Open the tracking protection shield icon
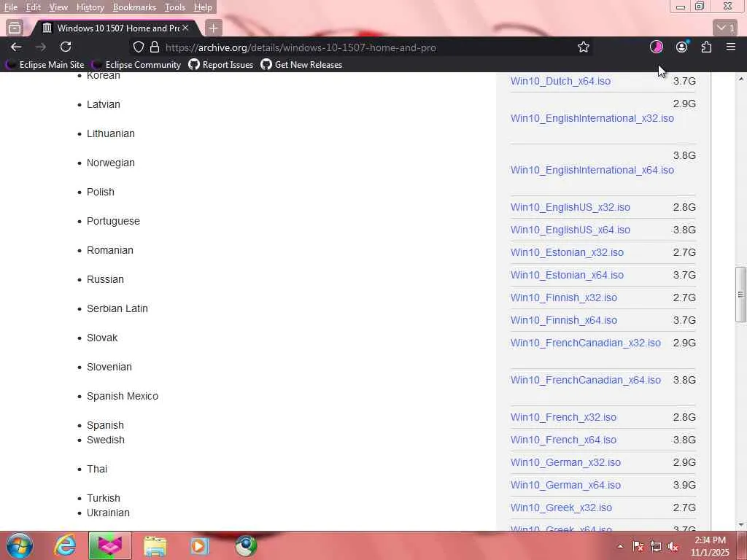 point(138,47)
